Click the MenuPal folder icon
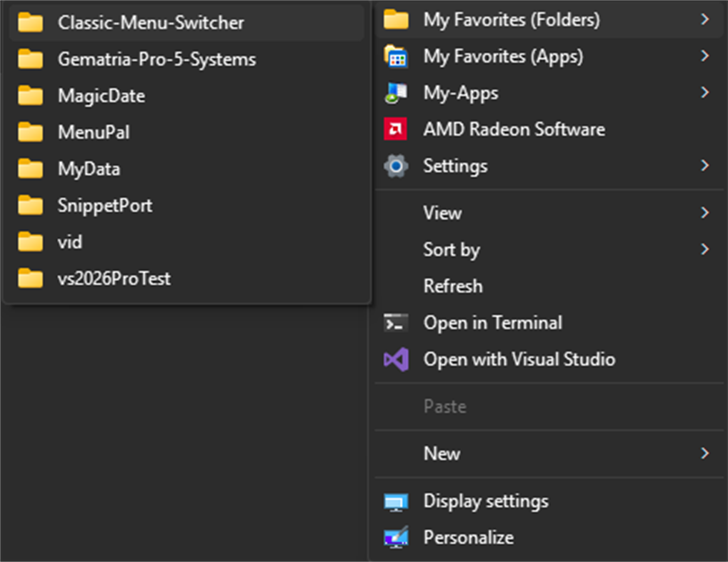Screen dimensions: 728x562 (30, 132)
